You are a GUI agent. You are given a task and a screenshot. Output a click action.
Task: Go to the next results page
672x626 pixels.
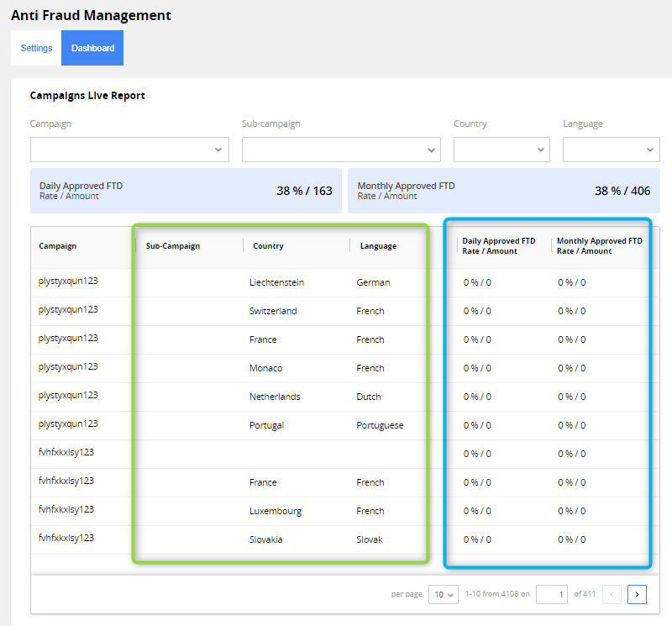(637, 594)
